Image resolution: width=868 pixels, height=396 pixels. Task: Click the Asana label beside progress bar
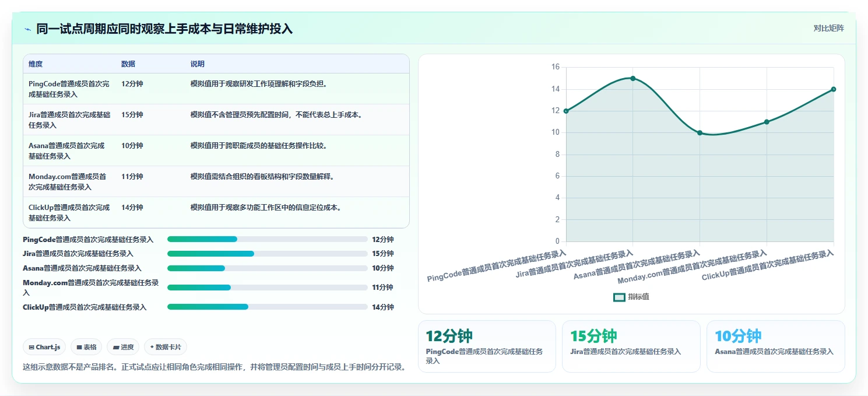82,268
